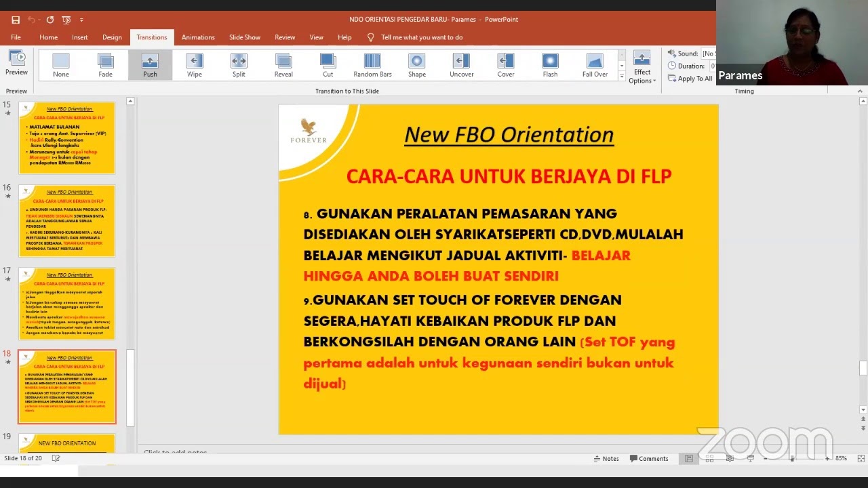The width and height of the screenshot is (868, 488).
Task: Go to the Slide Show ribbon tab
Action: coord(245,37)
